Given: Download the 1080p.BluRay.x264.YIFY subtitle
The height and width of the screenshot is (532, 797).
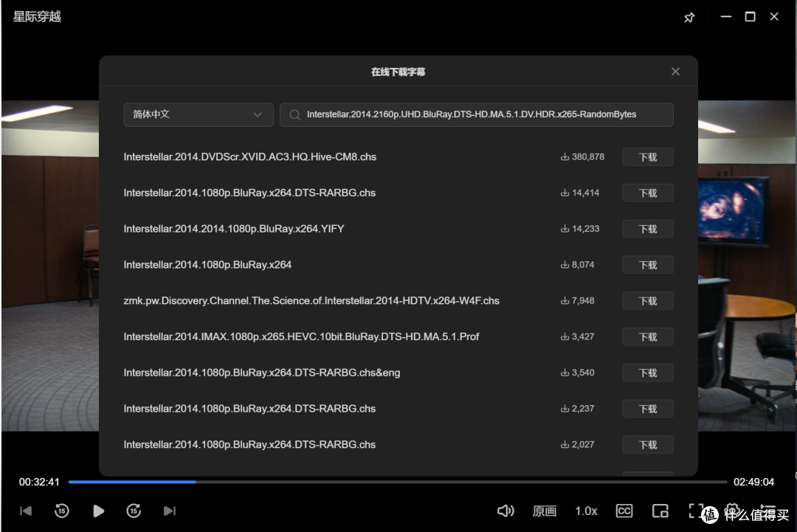Looking at the screenshot, I should point(648,229).
